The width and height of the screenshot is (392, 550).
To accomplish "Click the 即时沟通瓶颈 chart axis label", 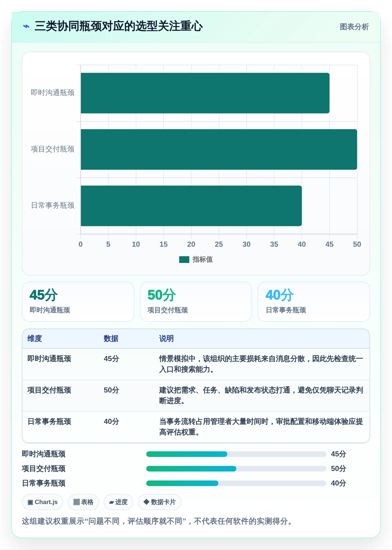I will [53, 93].
